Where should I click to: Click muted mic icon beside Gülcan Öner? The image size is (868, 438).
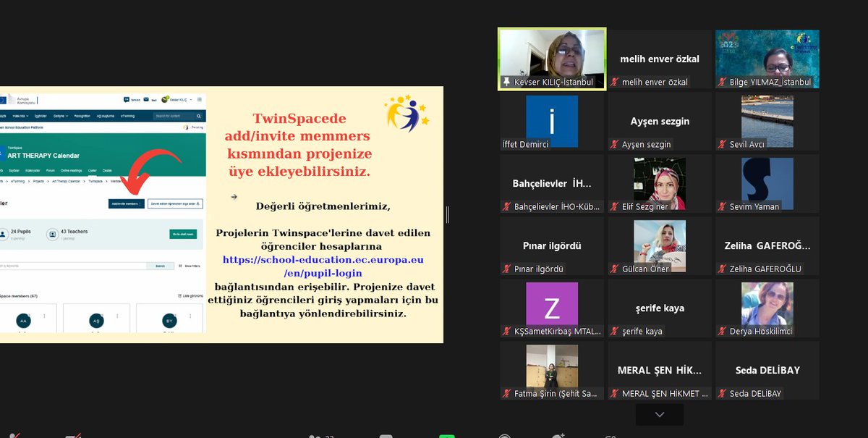(x=615, y=269)
